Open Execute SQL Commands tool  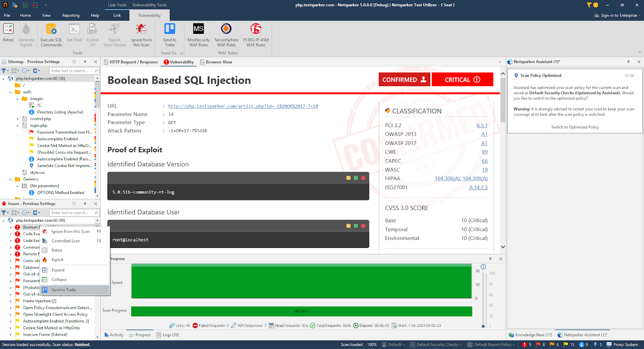(x=51, y=29)
